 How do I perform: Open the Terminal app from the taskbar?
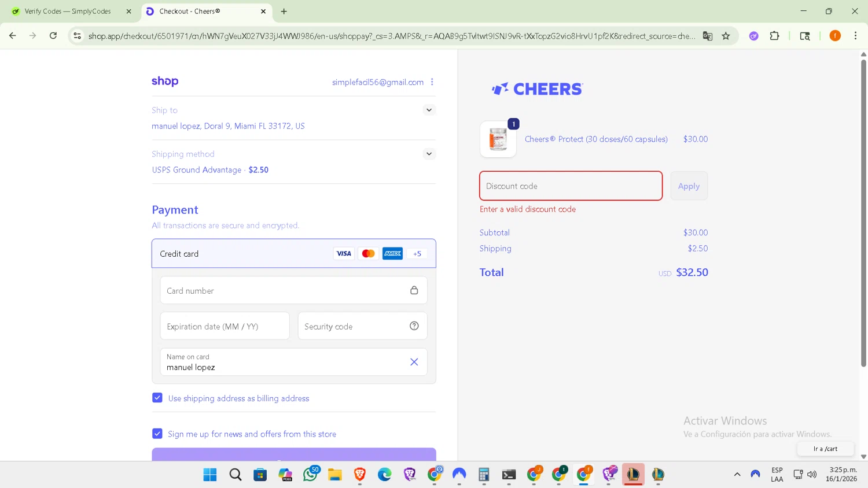[509, 475]
